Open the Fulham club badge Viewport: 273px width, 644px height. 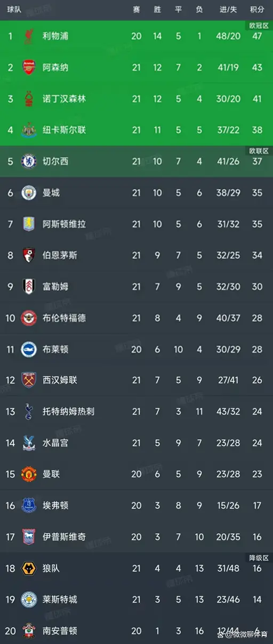pyautogui.click(x=28, y=287)
